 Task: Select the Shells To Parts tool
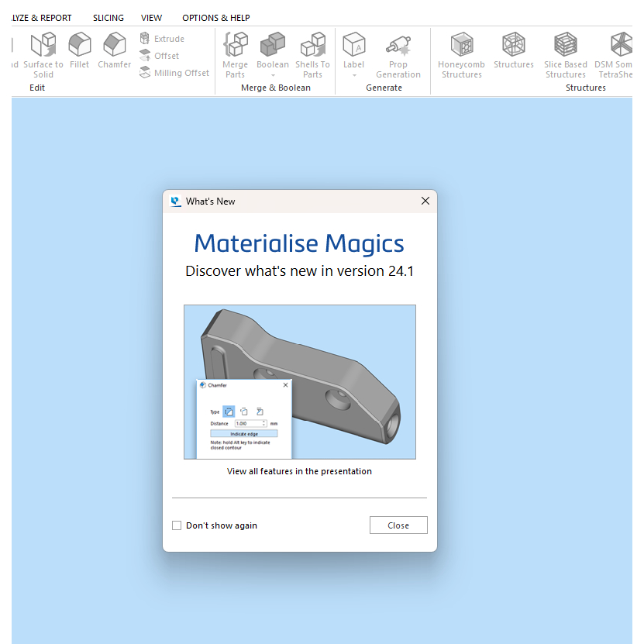[x=312, y=46]
